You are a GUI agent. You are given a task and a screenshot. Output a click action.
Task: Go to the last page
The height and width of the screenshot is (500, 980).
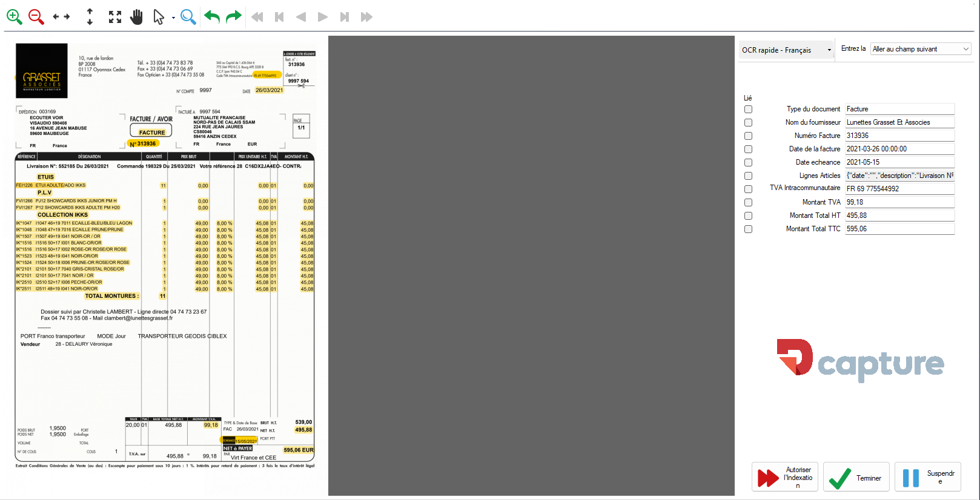point(345,17)
